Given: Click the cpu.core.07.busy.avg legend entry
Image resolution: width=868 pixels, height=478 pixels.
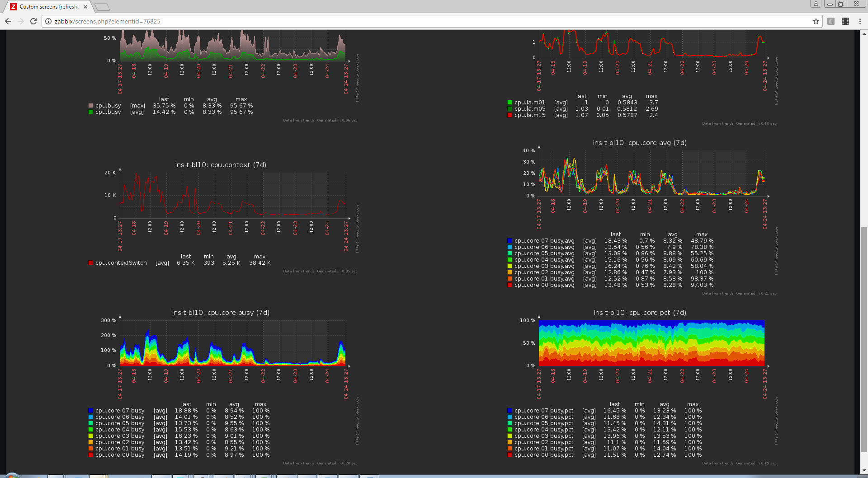Looking at the screenshot, I should click(544, 241).
